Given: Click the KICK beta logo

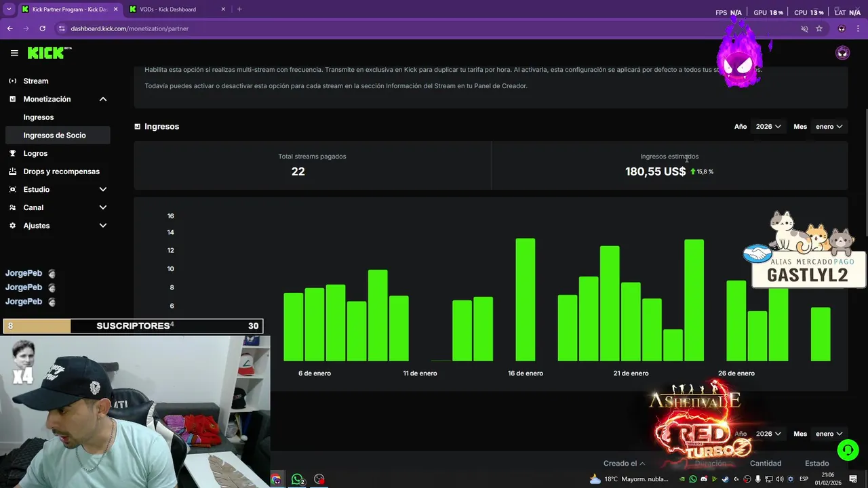Looking at the screenshot, I should click(x=50, y=53).
